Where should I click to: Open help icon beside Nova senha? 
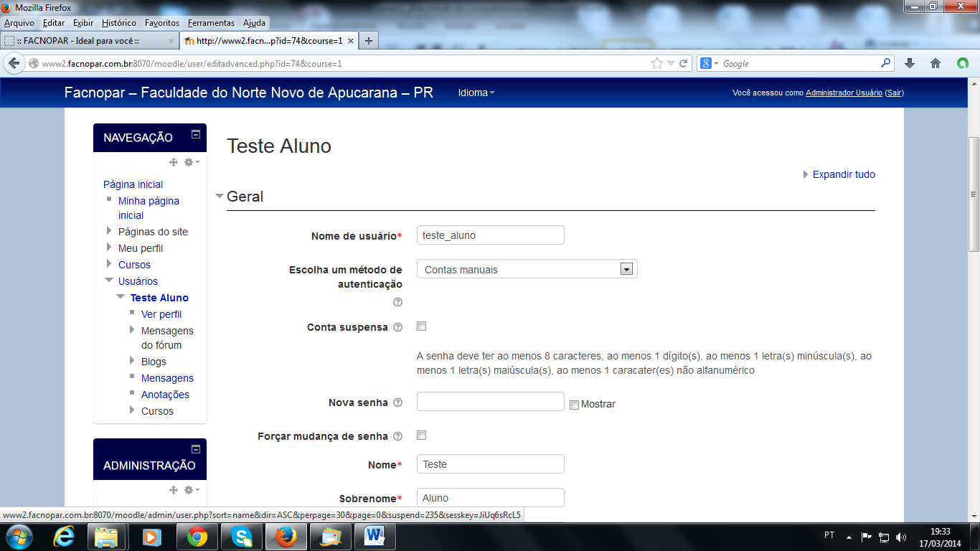(397, 402)
